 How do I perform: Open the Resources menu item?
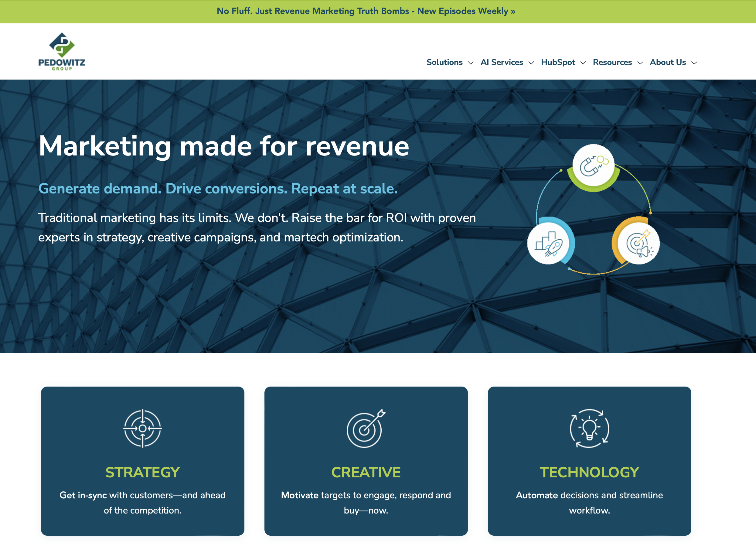pyautogui.click(x=612, y=62)
